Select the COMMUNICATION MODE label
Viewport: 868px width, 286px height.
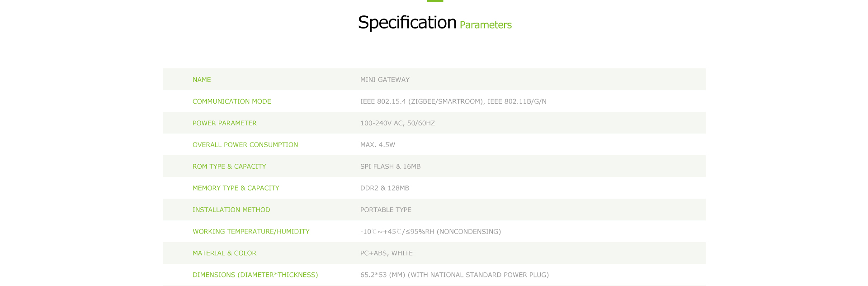click(x=232, y=101)
